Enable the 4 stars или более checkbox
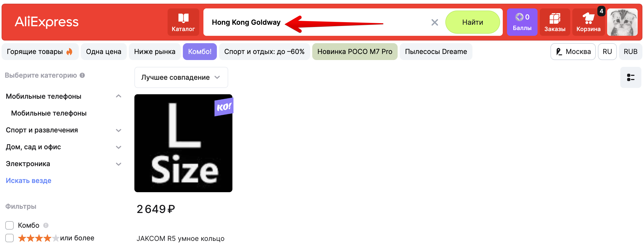This screenshot has height=248, width=644. [x=9, y=238]
